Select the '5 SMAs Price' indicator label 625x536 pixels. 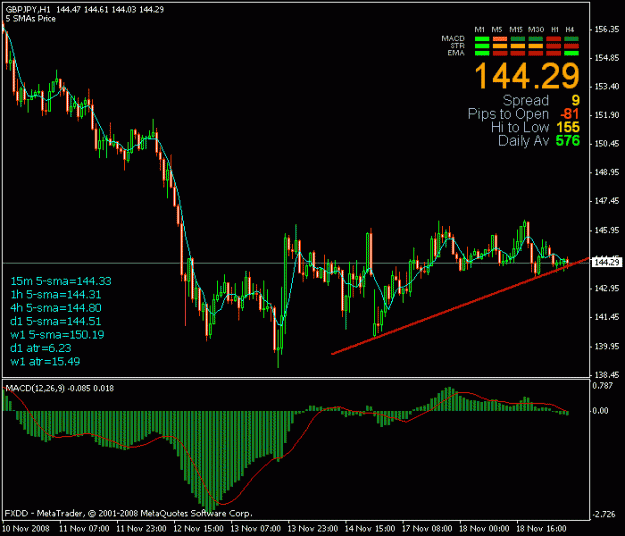31,19
